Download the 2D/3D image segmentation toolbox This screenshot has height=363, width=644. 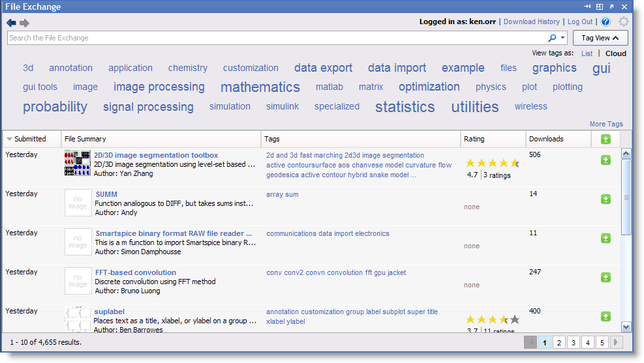[x=606, y=160]
